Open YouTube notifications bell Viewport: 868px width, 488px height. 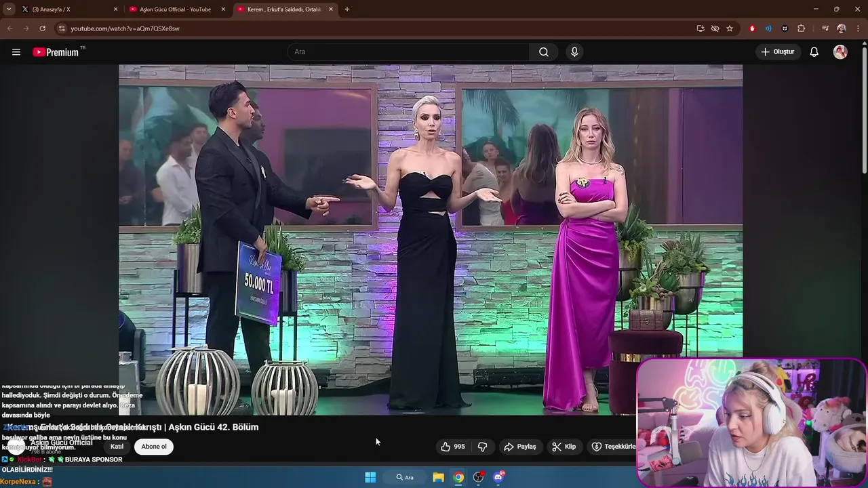tap(814, 52)
